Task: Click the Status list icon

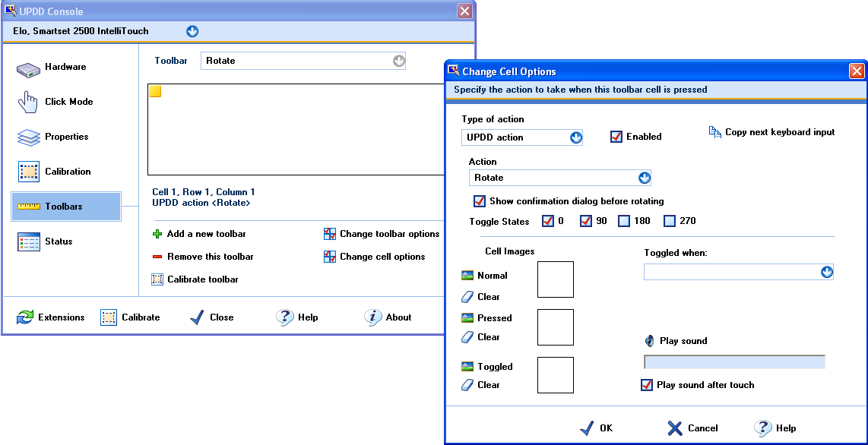Action: point(28,241)
